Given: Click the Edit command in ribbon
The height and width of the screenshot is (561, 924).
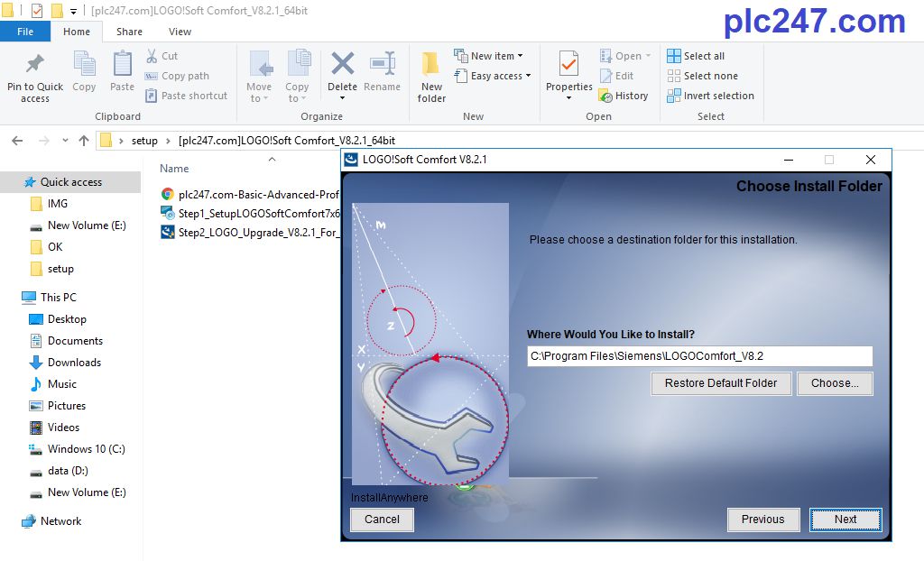Looking at the screenshot, I should click(616, 76).
